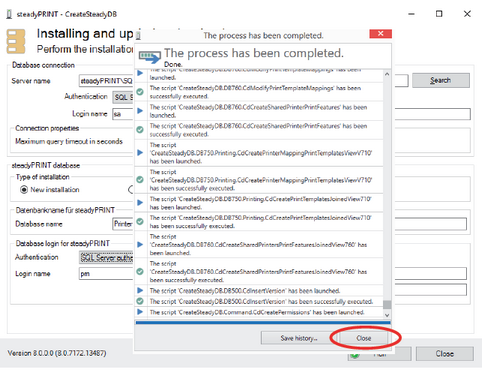Click the Server name input field
This screenshot has width=482, height=370.
(106, 81)
